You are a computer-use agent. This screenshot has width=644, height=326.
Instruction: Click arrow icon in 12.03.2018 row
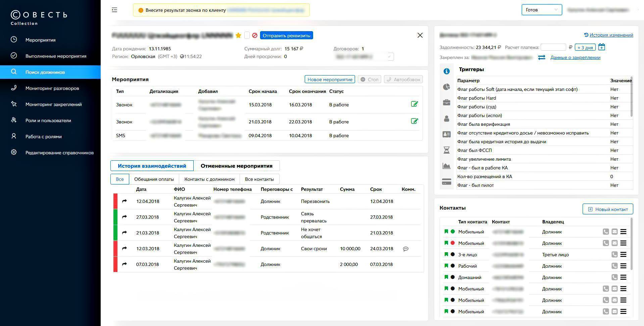[124, 249]
